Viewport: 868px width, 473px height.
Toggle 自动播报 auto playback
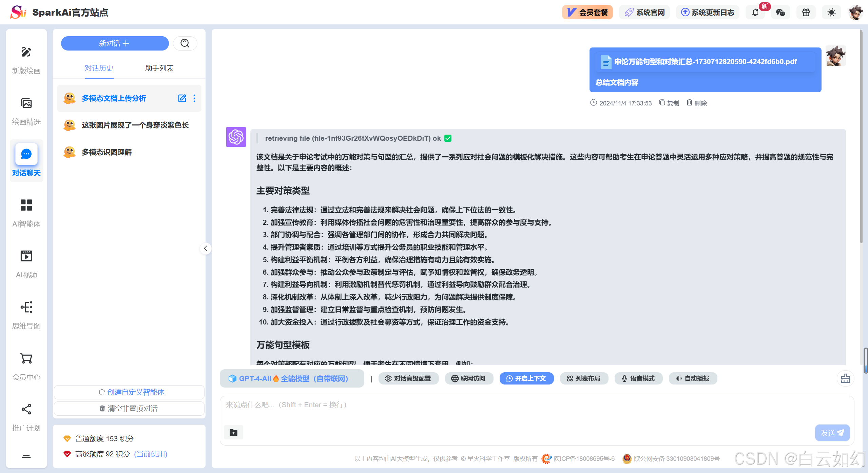693,378
